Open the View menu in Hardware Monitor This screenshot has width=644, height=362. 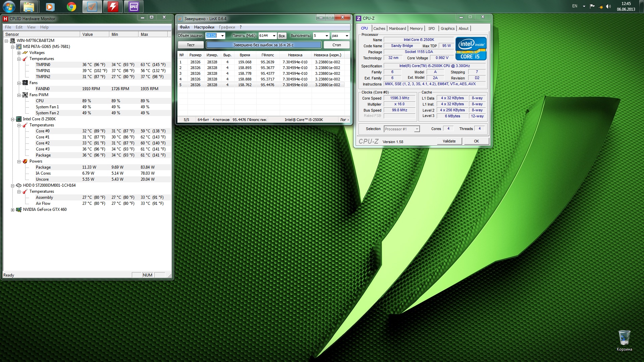point(31,27)
